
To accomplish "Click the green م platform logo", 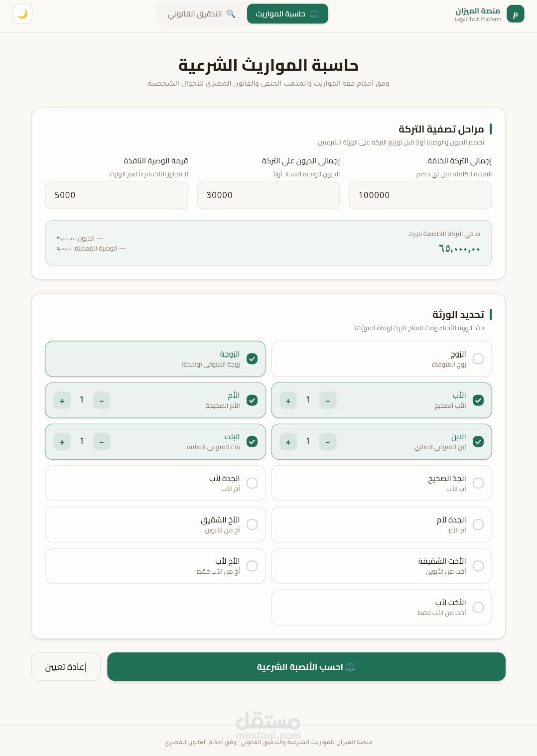I will [x=515, y=14].
